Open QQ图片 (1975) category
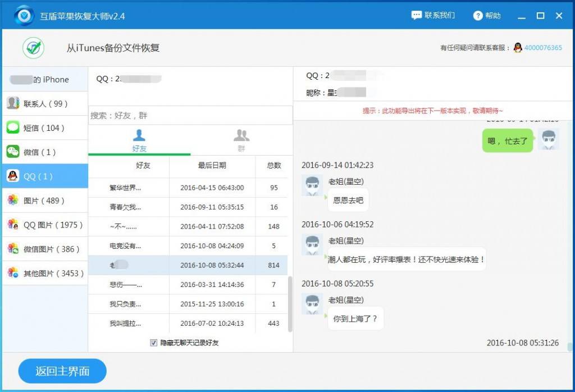The height and width of the screenshot is (392, 575). click(x=45, y=225)
